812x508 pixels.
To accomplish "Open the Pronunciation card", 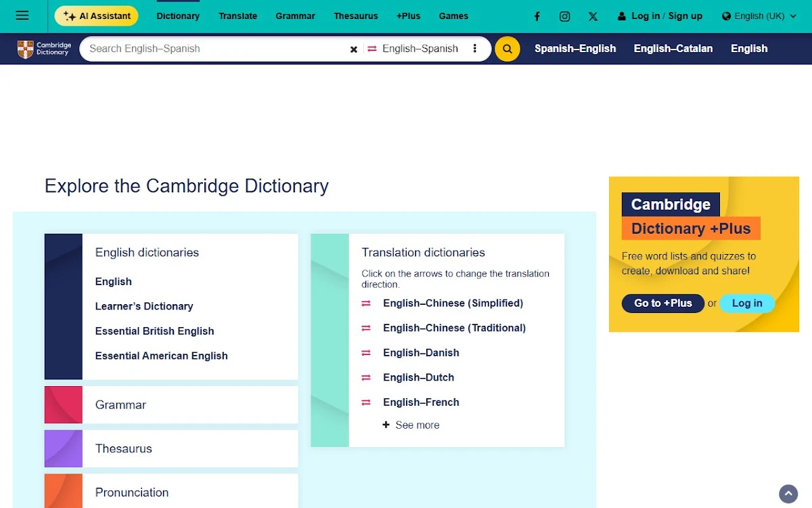I will (171, 492).
